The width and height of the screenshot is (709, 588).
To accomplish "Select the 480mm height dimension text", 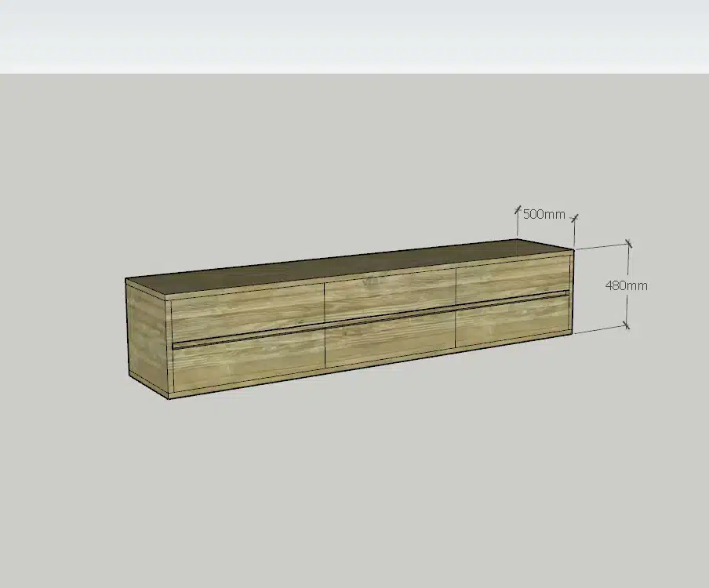I will pyautogui.click(x=626, y=285).
